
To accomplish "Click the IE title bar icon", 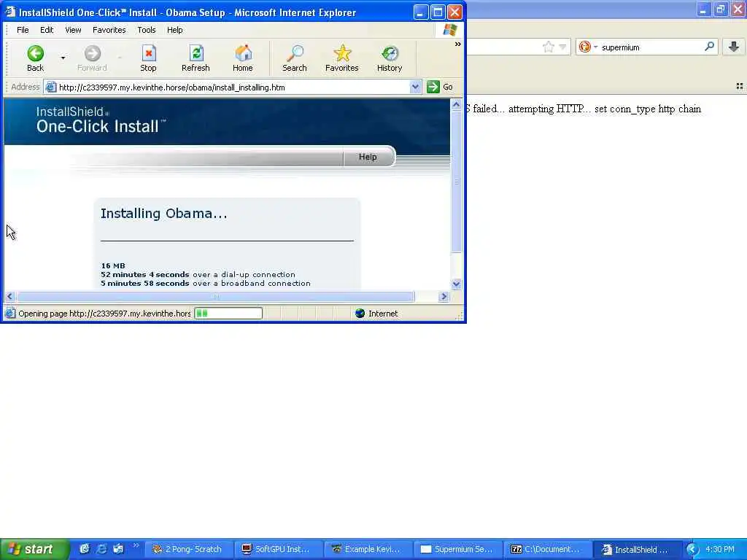I will pos(10,12).
